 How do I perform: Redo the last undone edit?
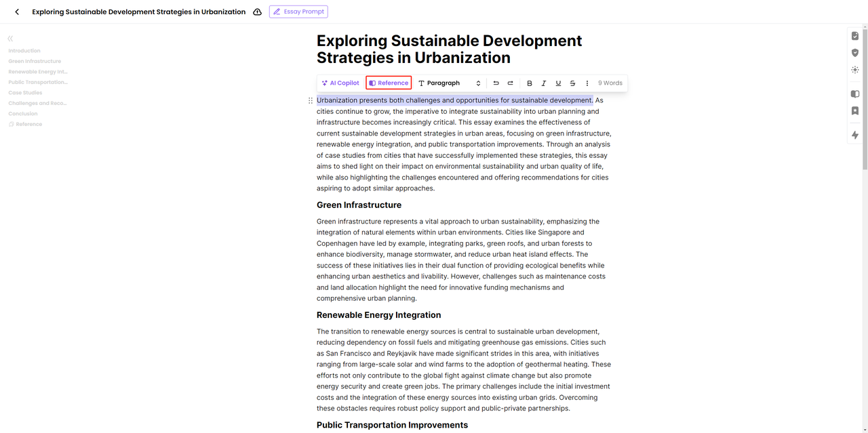(x=511, y=83)
